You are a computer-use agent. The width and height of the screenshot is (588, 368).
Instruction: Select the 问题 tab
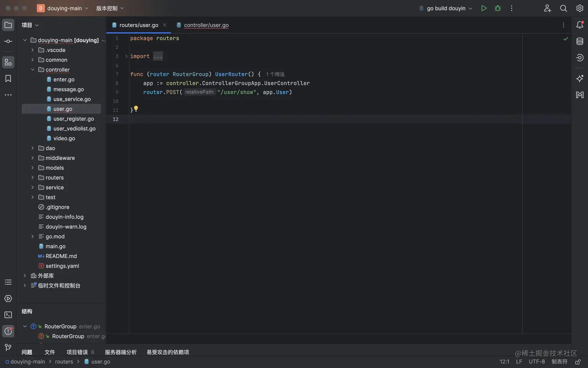pyautogui.click(x=27, y=352)
